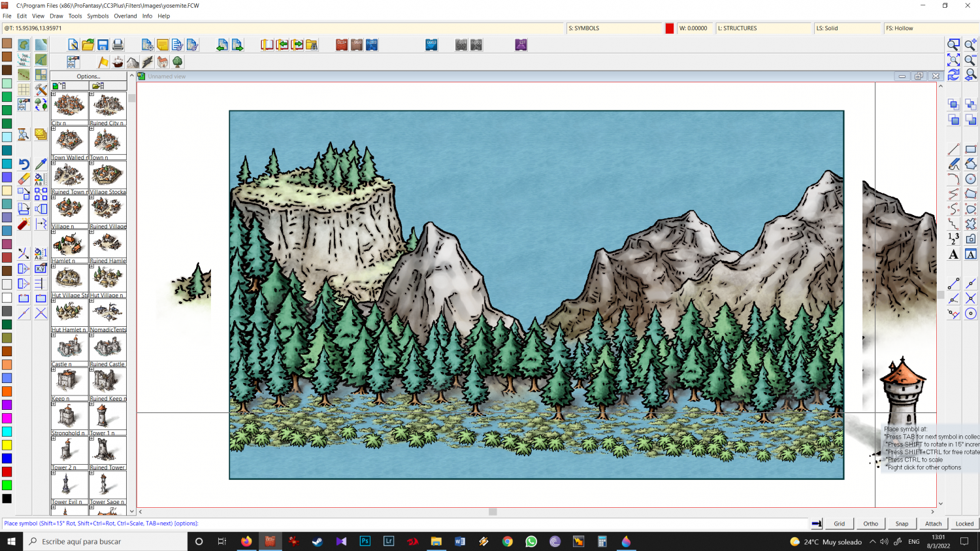Screen dimensions: 980x551
Task: Open the flag symbols catalog icon
Action: (x=103, y=62)
